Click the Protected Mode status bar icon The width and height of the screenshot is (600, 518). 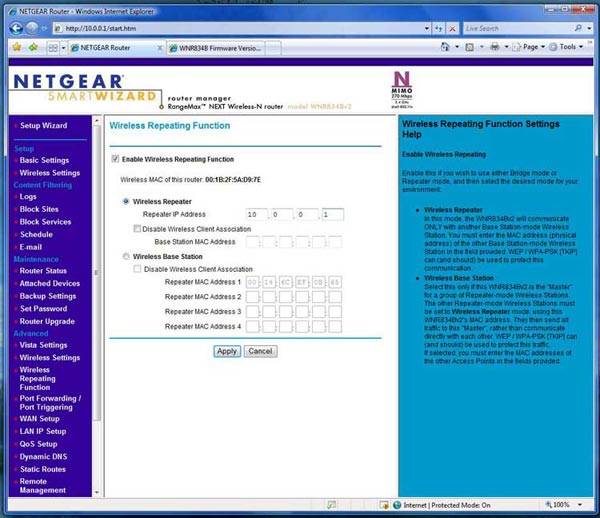pyautogui.click(x=383, y=505)
